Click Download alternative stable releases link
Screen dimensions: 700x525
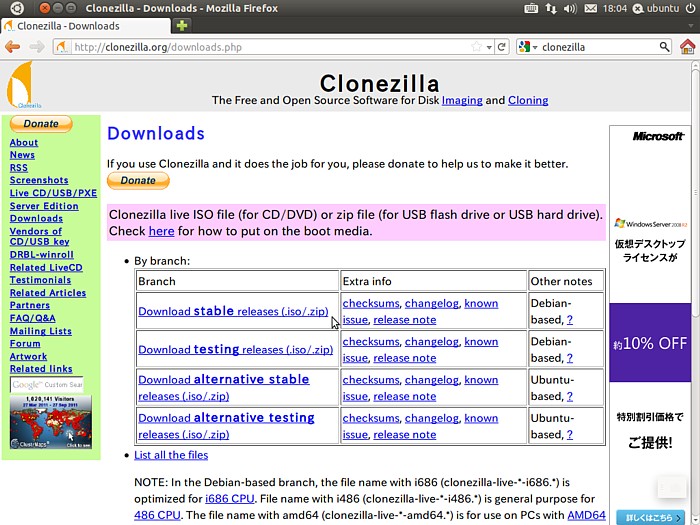[x=224, y=388]
